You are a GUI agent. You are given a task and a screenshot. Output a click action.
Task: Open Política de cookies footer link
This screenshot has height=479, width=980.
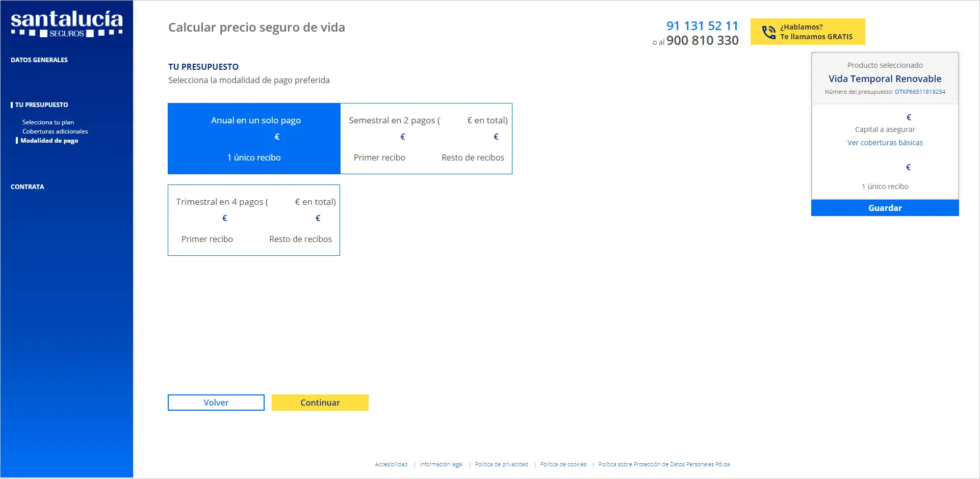tap(563, 464)
